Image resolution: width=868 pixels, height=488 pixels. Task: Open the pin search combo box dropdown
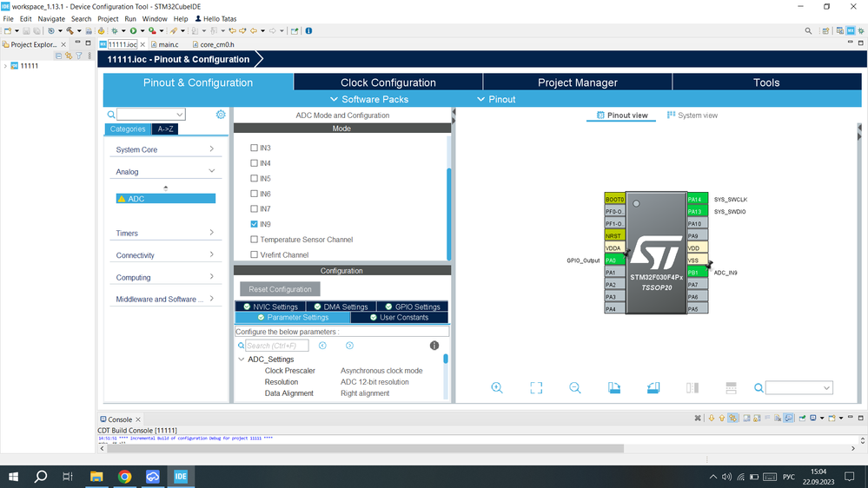[x=826, y=388]
